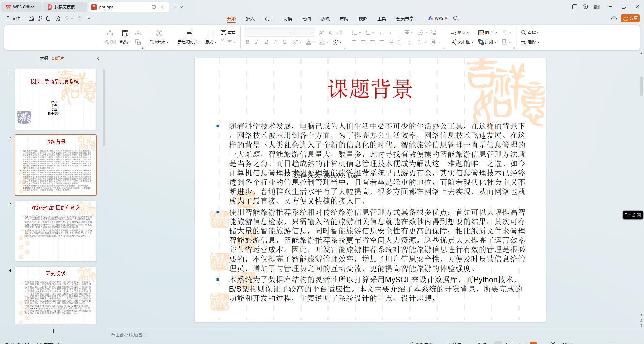The width and height of the screenshot is (644, 344).
Task: Click the numbered list icon
Action: click(x=368, y=33)
